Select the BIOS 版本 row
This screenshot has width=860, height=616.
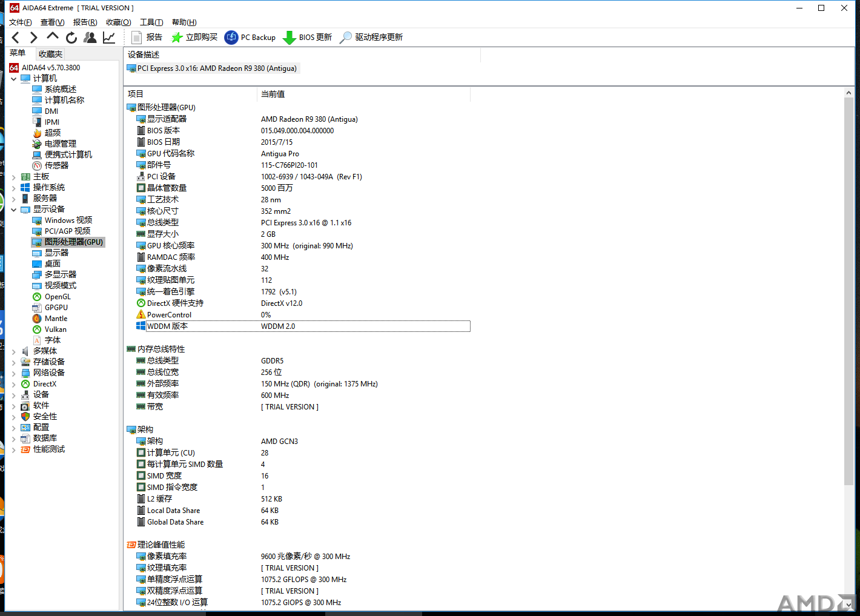(x=298, y=130)
